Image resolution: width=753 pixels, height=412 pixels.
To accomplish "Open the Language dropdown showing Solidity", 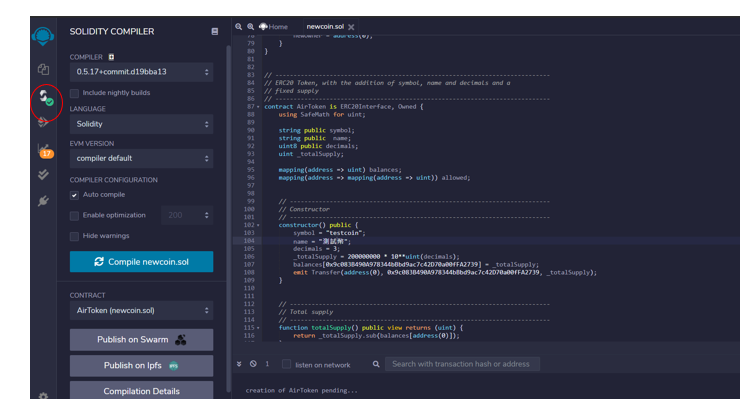I will point(141,124).
